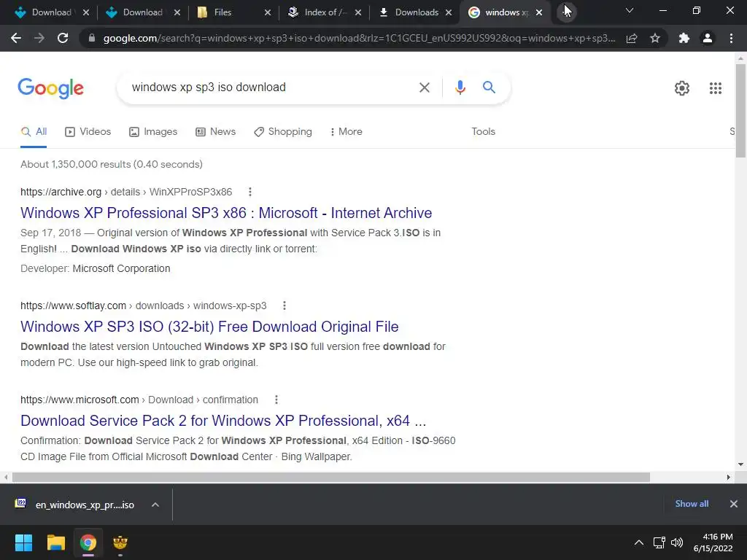The image size is (747, 560).
Task: Click the scroll down arrow on vertical scrollbar
Action: tap(740, 464)
